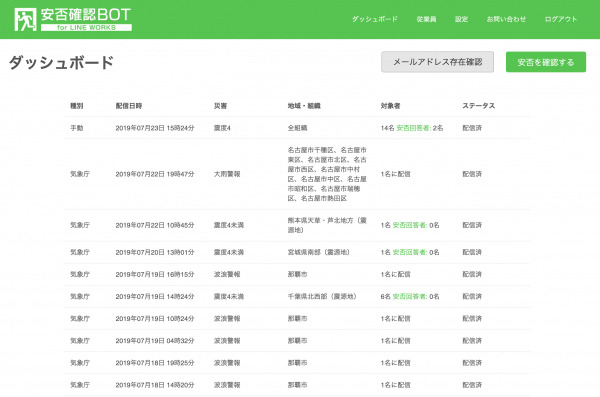Click date 2019年07月23日 15時24分
Screen dimensions: 600x397
click(x=155, y=128)
